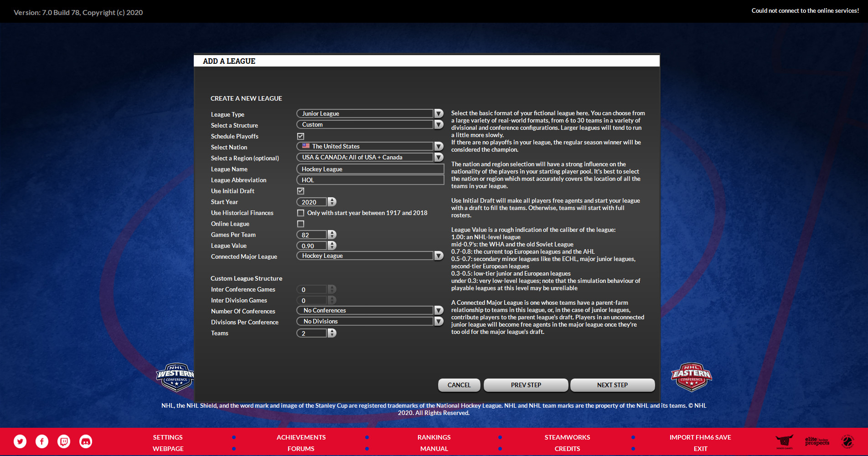The image size is (868, 456).
Task: Click the Twitch icon
Action: [63, 441]
